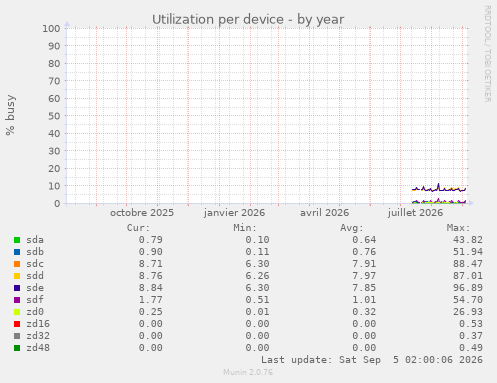This screenshot has width=497, height=383.
Task: Click the sdb blue legend color swatch
Action: click(17, 252)
